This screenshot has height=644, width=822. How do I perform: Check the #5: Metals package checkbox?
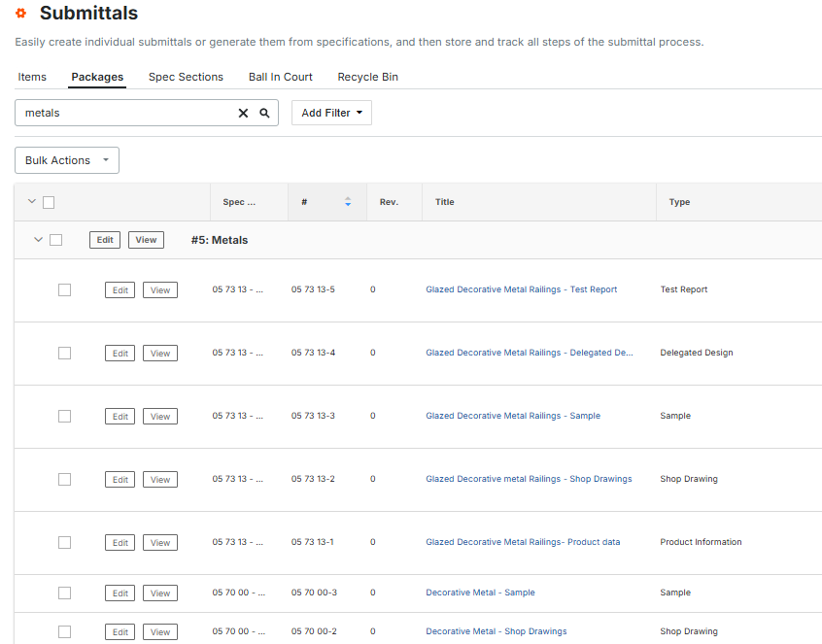click(x=56, y=240)
